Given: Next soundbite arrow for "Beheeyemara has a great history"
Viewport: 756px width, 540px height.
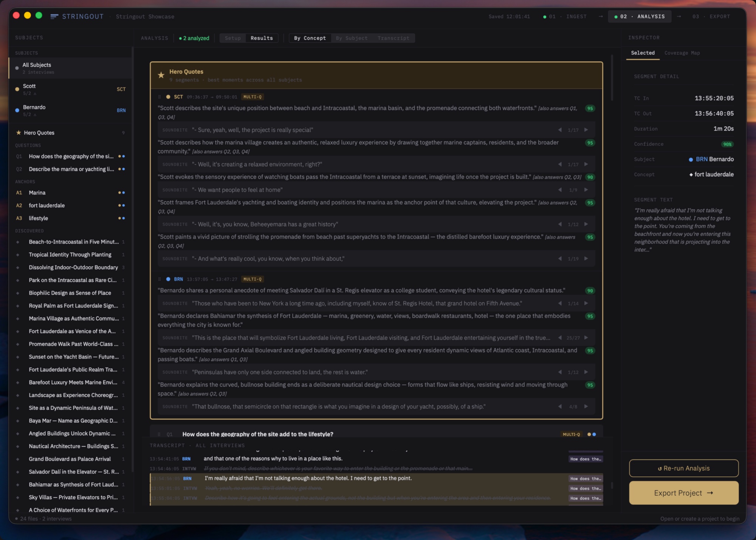Looking at the screenshot, I should pos(586,224).
